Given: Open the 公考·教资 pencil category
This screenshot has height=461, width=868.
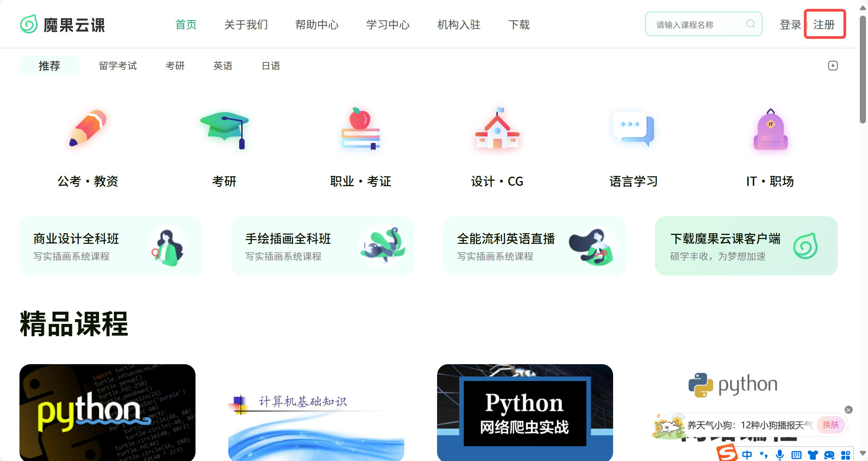Looking at the screenshot, I should click(x=88, y=128).
